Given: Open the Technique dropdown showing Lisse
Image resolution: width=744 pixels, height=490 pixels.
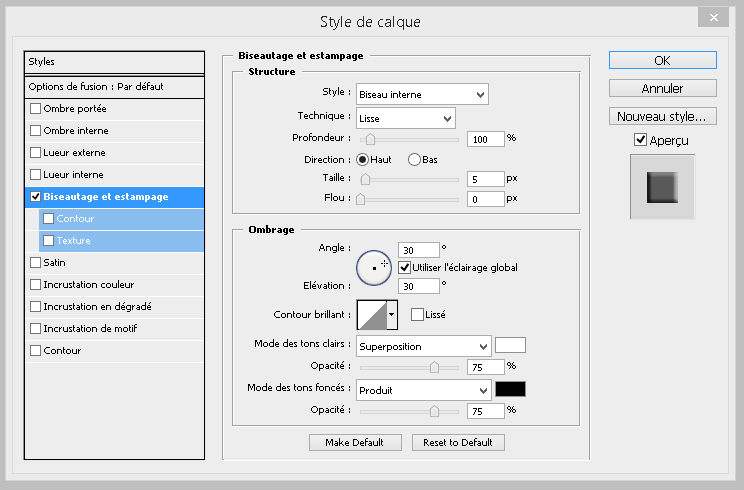Looking at the screenshot, I should click(406, 118).
